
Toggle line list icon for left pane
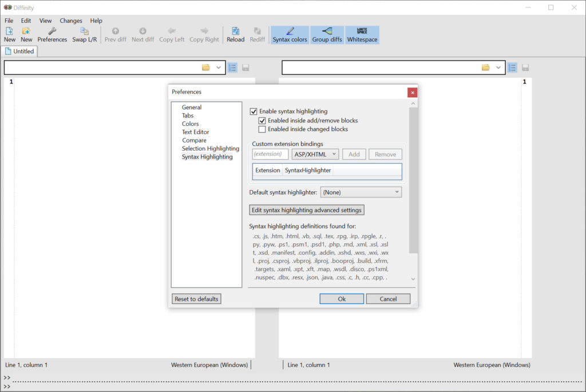pos(232,68)
